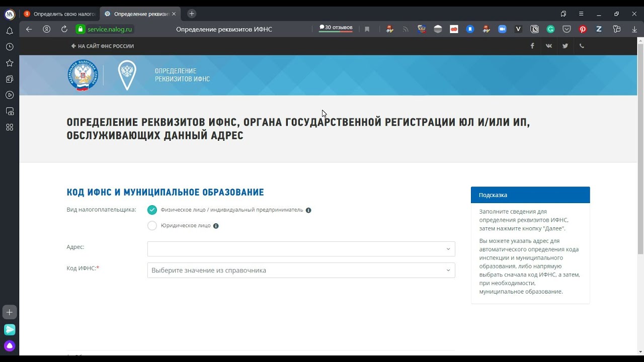This screenshot has height=362, width=644.
Task: Reload the page with the refresh icon
Action: tap(64, 29)
